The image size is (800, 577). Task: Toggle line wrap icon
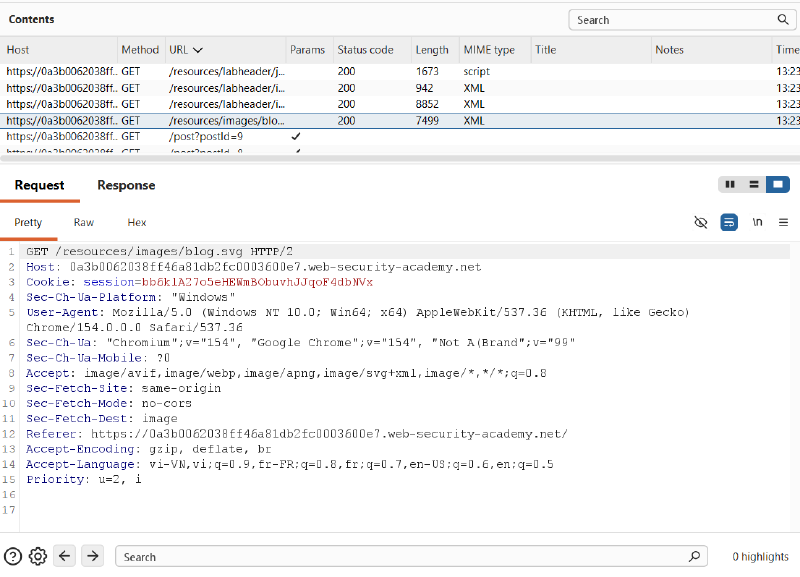point(729,222)
